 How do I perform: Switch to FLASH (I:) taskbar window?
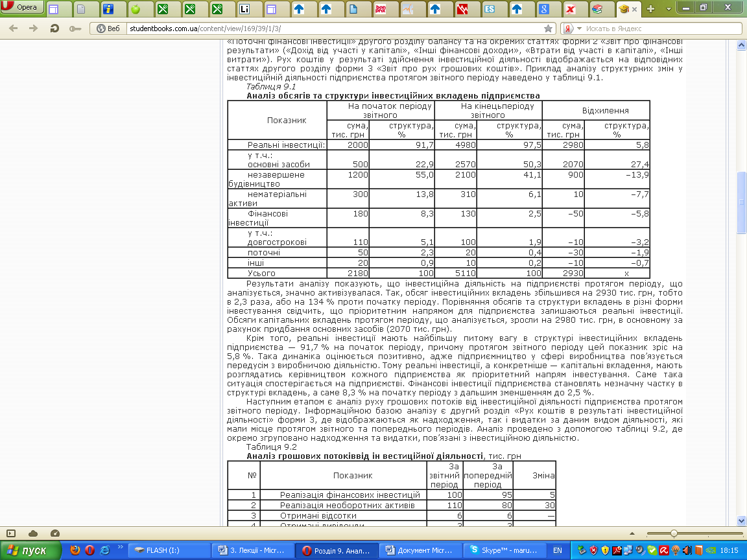click(x=170, y=550)
